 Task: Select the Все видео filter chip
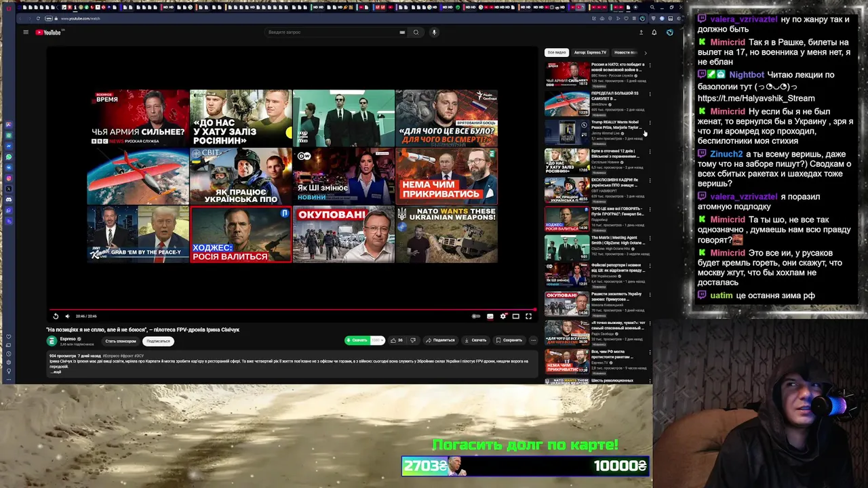[557, 52]
